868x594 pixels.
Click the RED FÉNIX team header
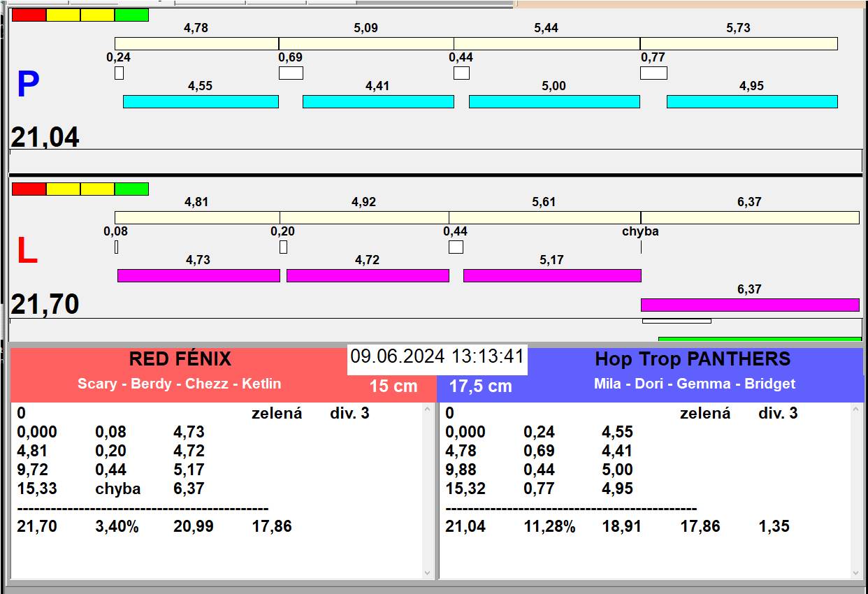[180, 359]
